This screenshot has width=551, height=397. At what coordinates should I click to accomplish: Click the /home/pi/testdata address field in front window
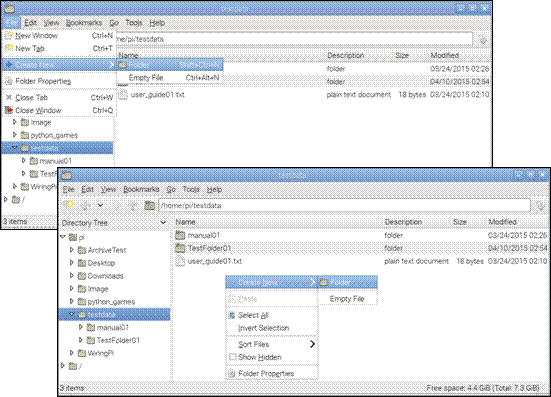point(344,206)
